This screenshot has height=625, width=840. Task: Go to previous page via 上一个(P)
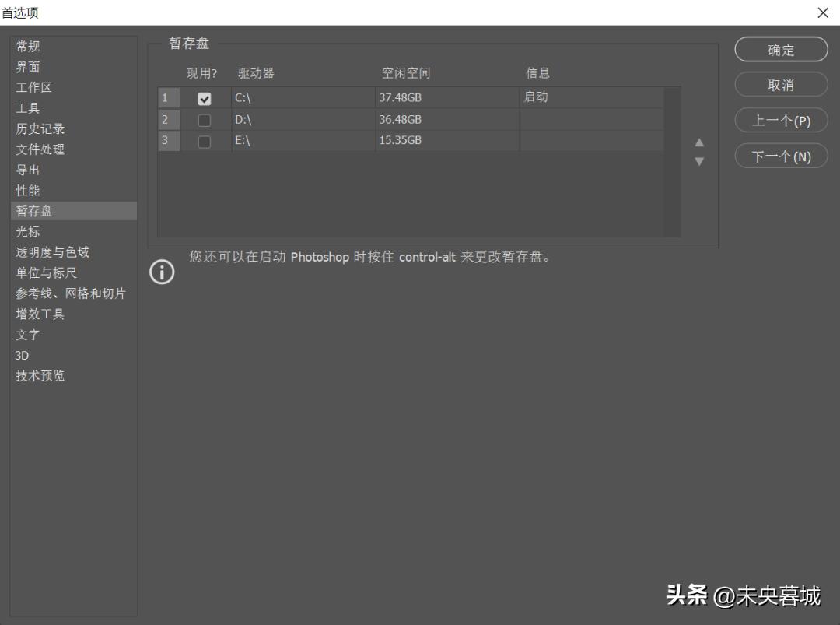[781, 120]
